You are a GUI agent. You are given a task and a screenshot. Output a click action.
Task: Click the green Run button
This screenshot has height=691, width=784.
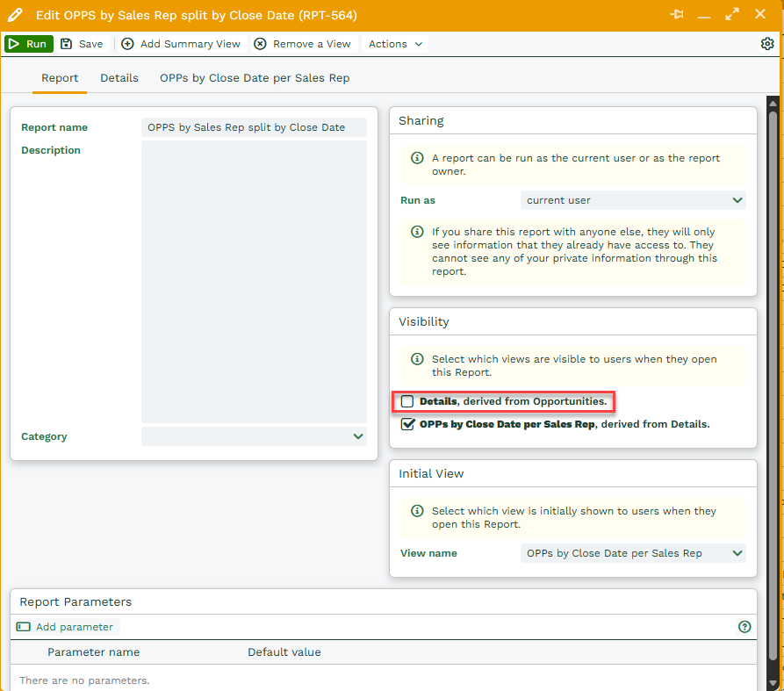28,44
